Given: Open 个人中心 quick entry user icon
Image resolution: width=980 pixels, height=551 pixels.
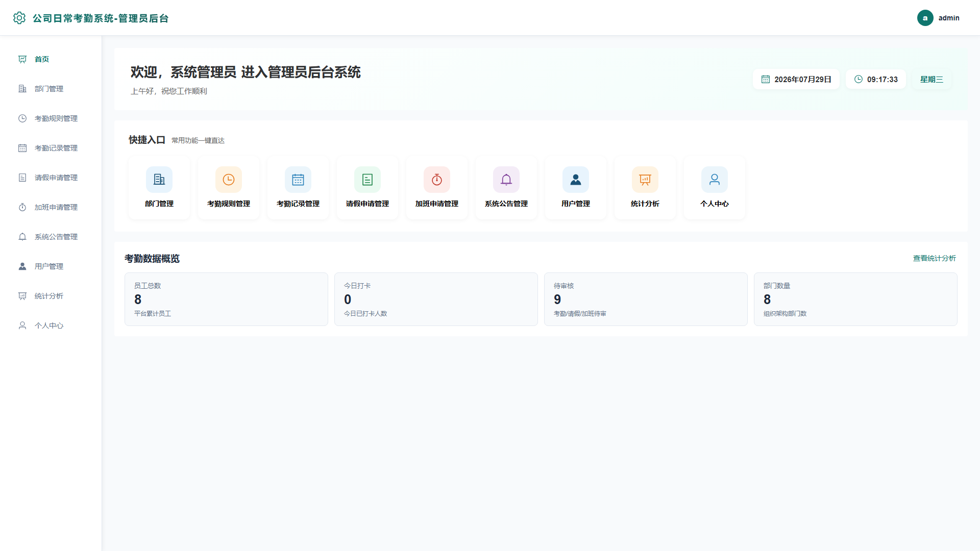Looking at the screenshot, I should point(715,180).
